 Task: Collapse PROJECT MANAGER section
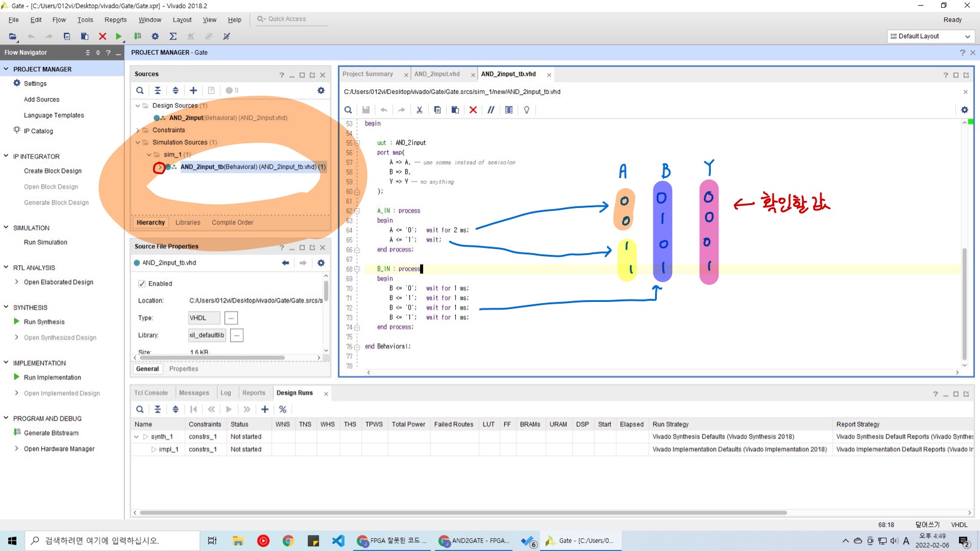tap(6, 69)
